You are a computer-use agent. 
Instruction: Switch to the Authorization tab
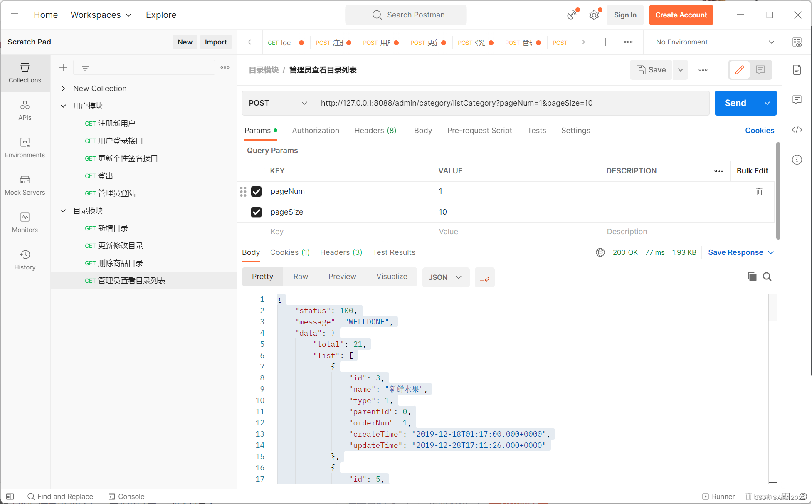click(x=316, y=131)
